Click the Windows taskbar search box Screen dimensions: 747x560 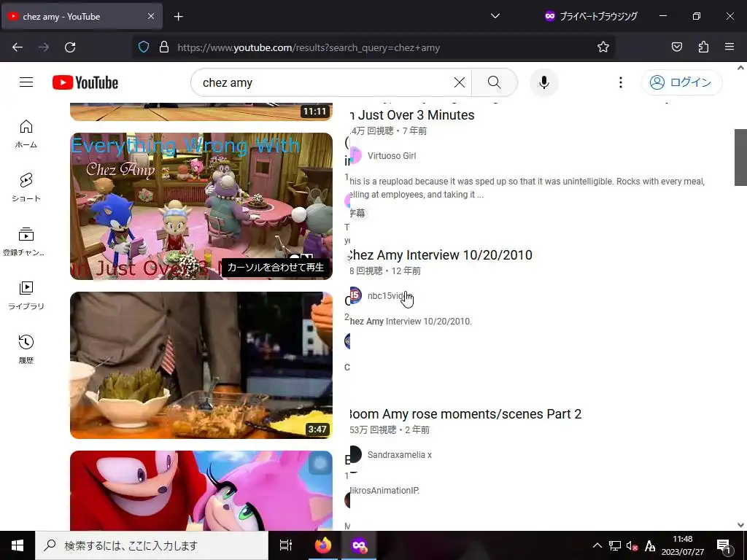click(152, 545)
